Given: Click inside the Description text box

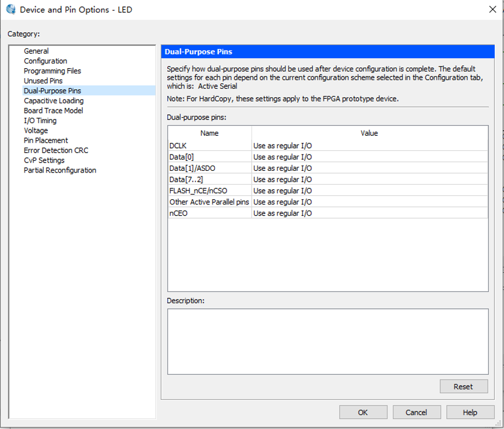Looking at the screenshot, I should point(327,341).
